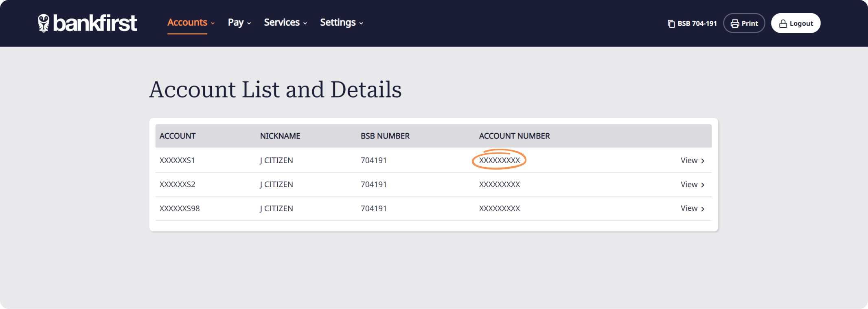Copy the BSB 704-191 text
This screenshot has width=868, height=309.
click(697, 24)
